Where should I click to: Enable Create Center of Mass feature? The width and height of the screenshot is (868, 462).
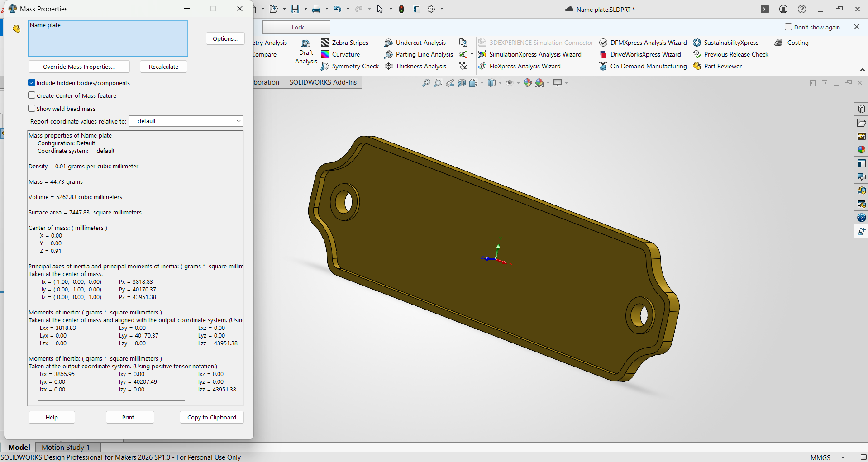(x=32, y=95)
